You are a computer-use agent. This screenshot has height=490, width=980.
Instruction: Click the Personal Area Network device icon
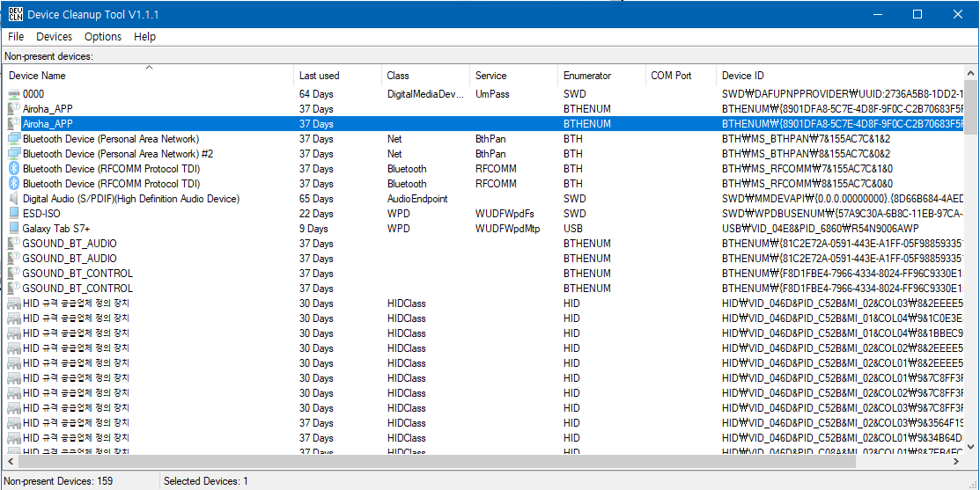click(14, 139)
